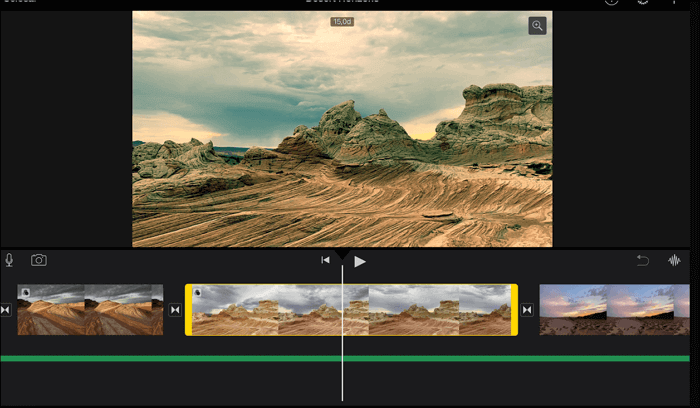Click the right yellow trim handle
Viewport: 700px width, 408px height.
(514, 310)
